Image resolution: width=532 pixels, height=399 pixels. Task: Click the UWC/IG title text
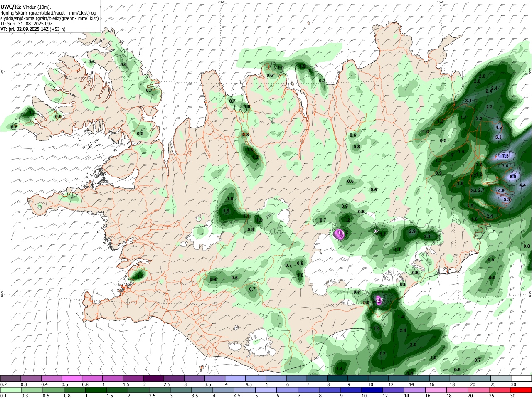pos(10,6)
